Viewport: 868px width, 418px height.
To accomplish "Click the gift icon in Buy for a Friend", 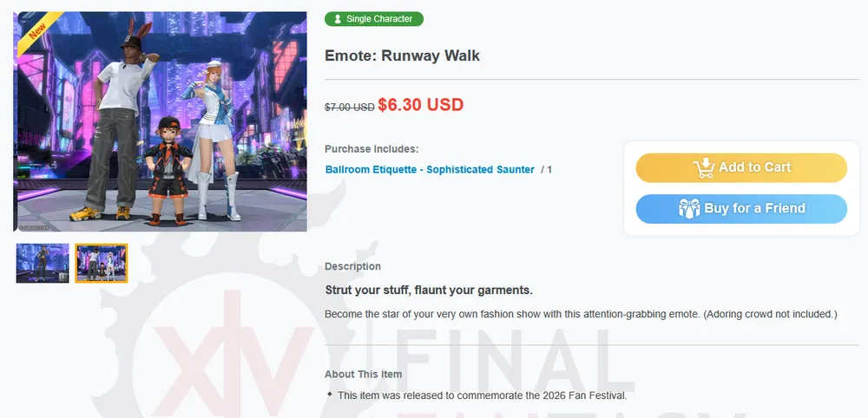I will 689,208.
